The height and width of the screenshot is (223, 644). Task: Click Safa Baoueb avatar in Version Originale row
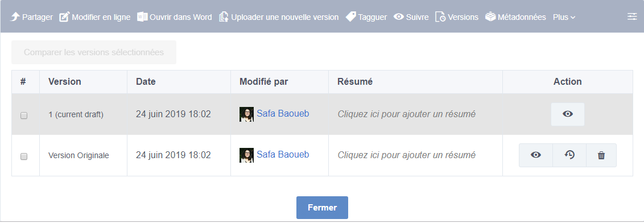click(246, 155)
